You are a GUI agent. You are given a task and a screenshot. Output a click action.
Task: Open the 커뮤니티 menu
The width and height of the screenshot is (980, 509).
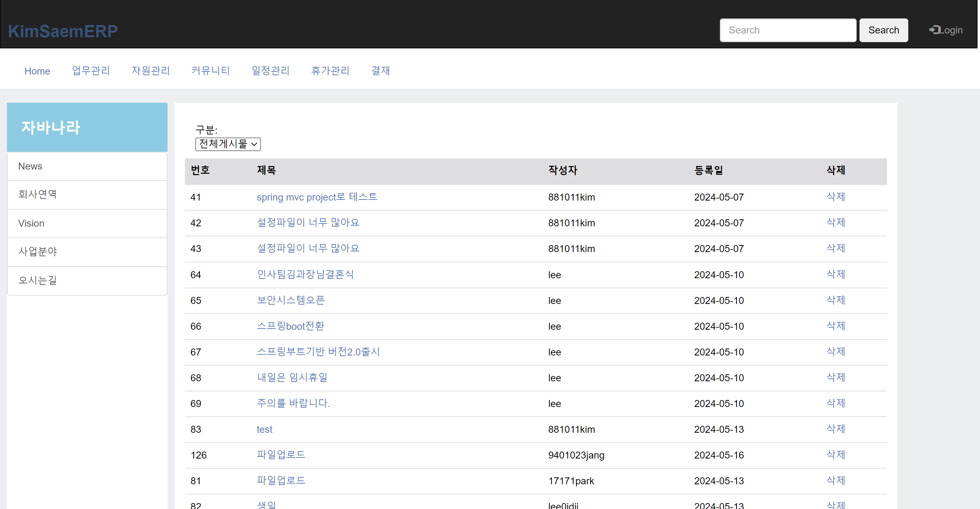210,71
